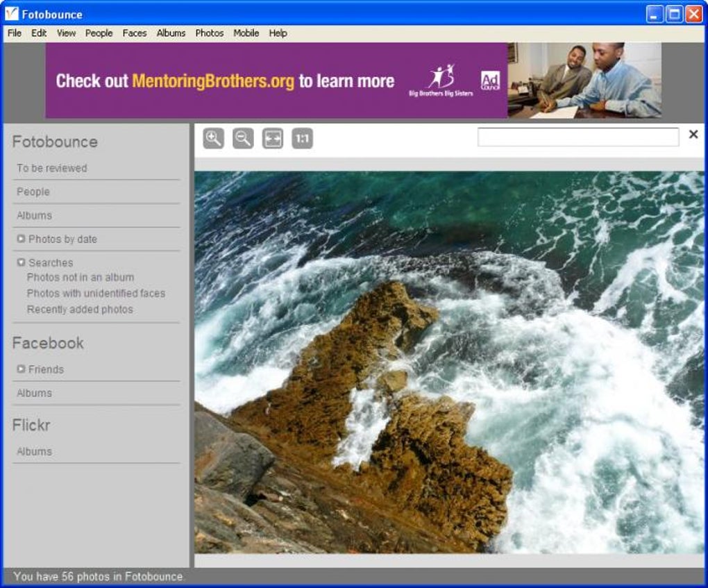Click the 56 photos status bar message
The width and height of the screenshot is (708, 588).
tap(98, 576)
